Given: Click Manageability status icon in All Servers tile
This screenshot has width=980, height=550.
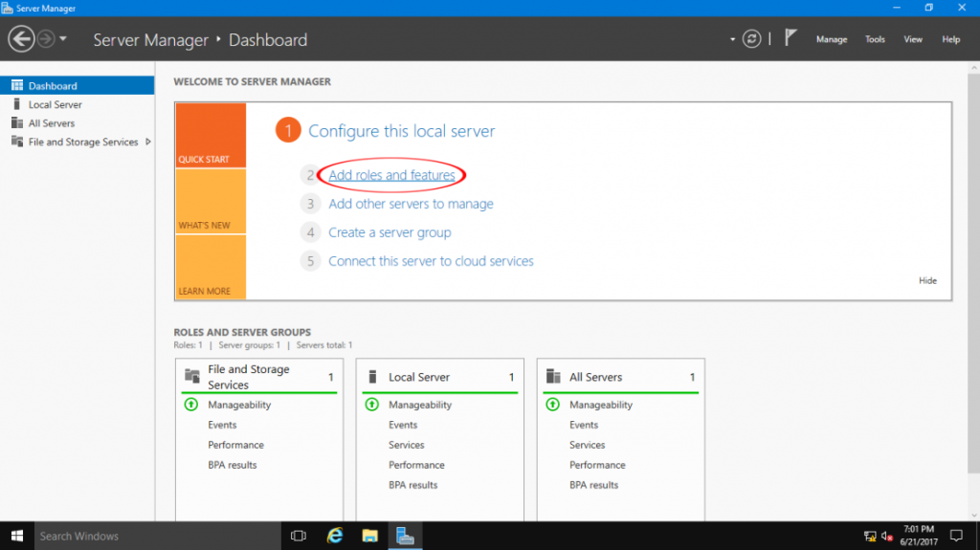Looking at the screenshot, I should click(x=552, y=405).
